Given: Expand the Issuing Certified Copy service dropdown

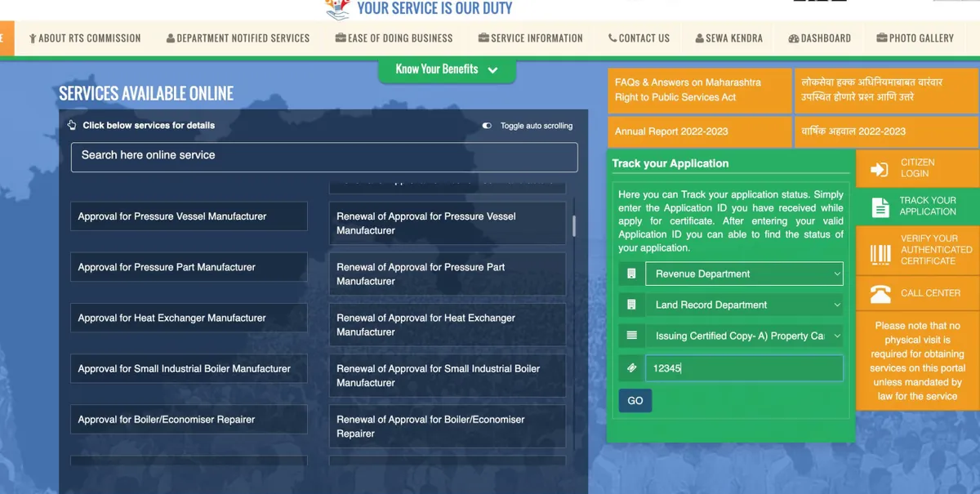Looking at the screenshot, I should [743, 336].
